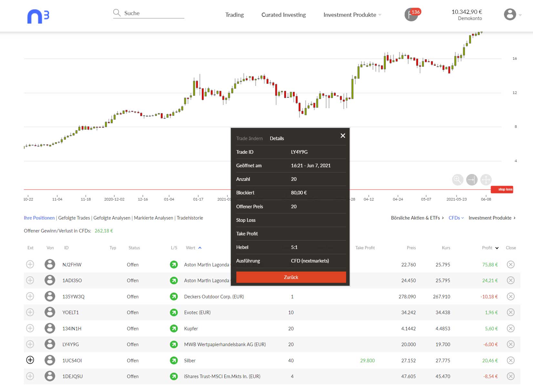
Task: Expand the 1UCS4OI position row
Action: pyautogui.click(x=30, y=360)
